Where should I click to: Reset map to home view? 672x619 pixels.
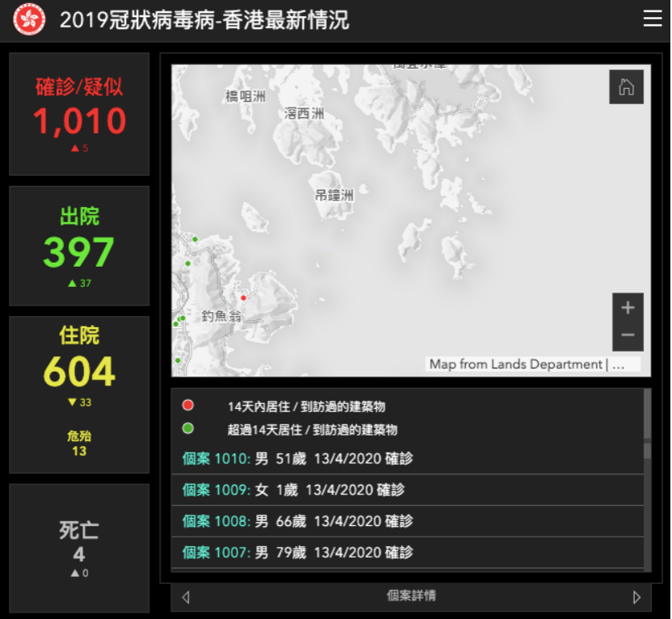tap(626, 87)
